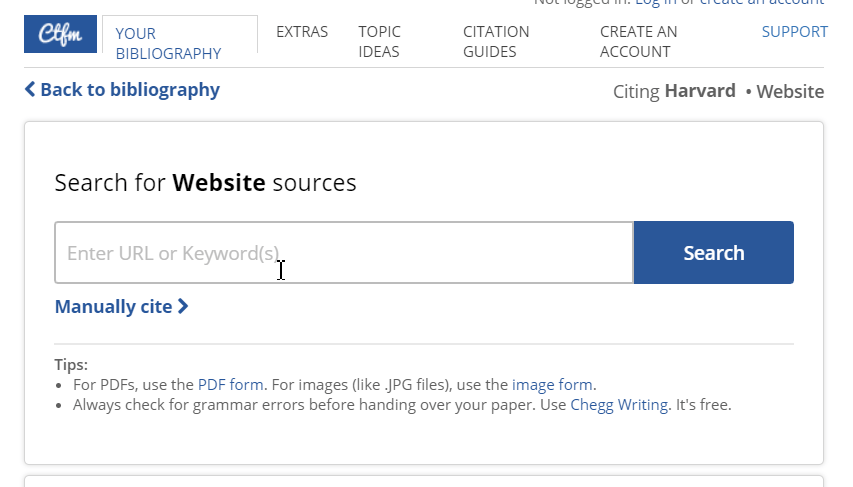Viewport: 853px width, 487px height.
Task: Open the image form link
Action: point(552,385)
